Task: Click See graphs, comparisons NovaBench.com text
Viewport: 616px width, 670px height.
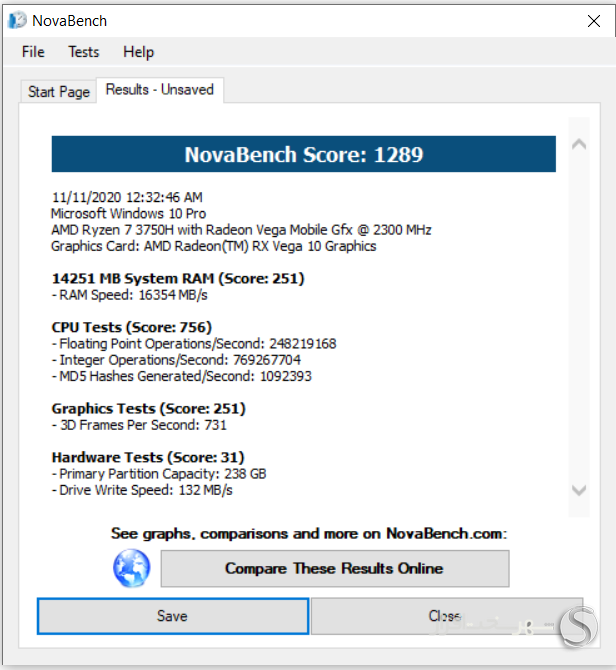Action: click(309, 533)
